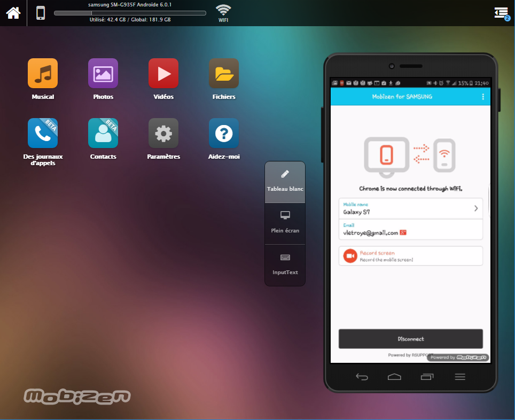
Task: Switch to Plein écran fullscreen mode
Action: [285, 223]
